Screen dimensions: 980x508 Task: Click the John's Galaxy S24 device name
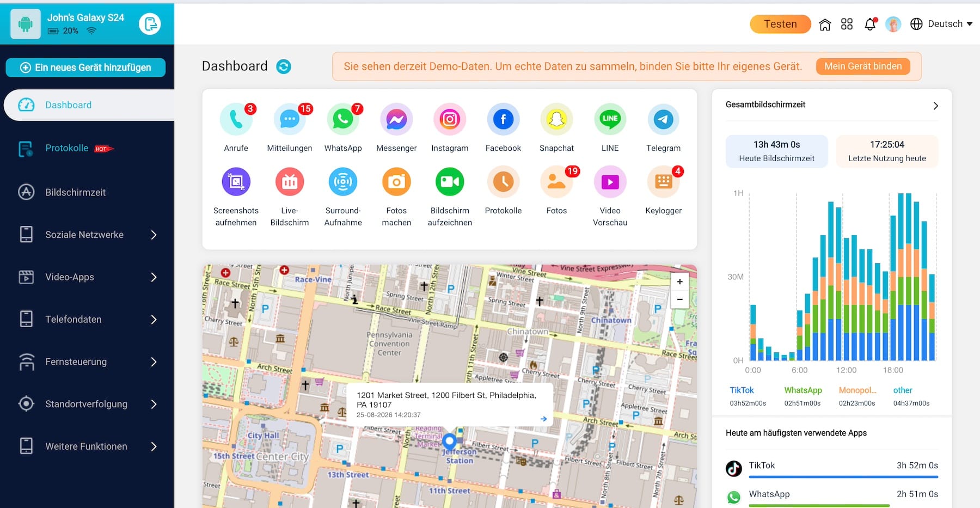pos(85,17)
